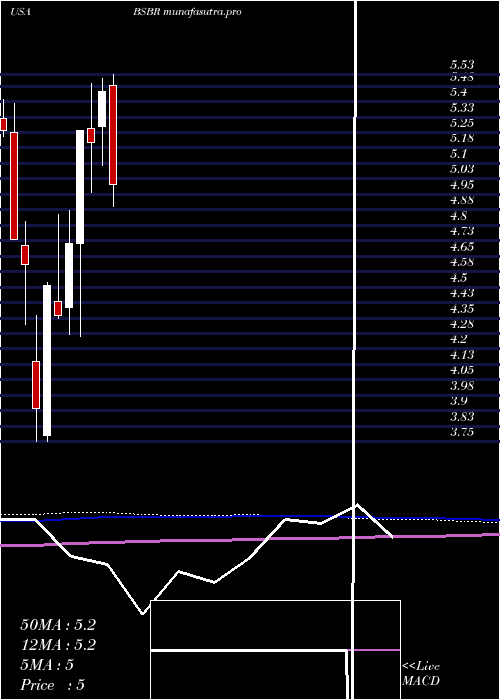Click the USA exchange label
The width and height of the screenshot is (500, 700).
tap(20, 12)
